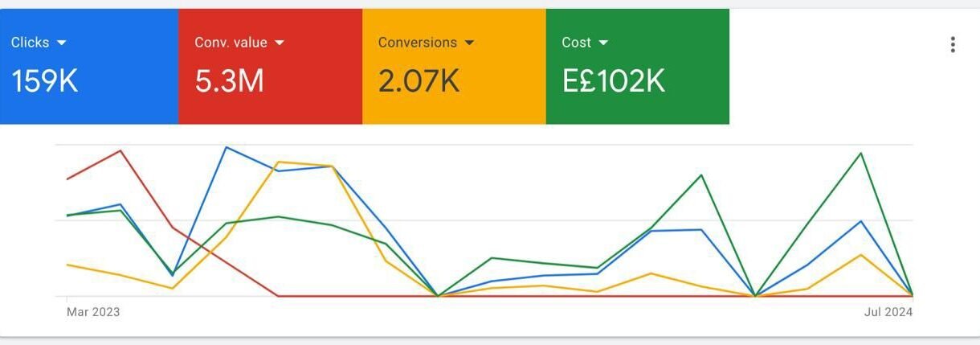Image resolution: width=980 pixels, height=345 pixels.
Task: Select the red scorecard value 5.3M
Action: [230, 81]
